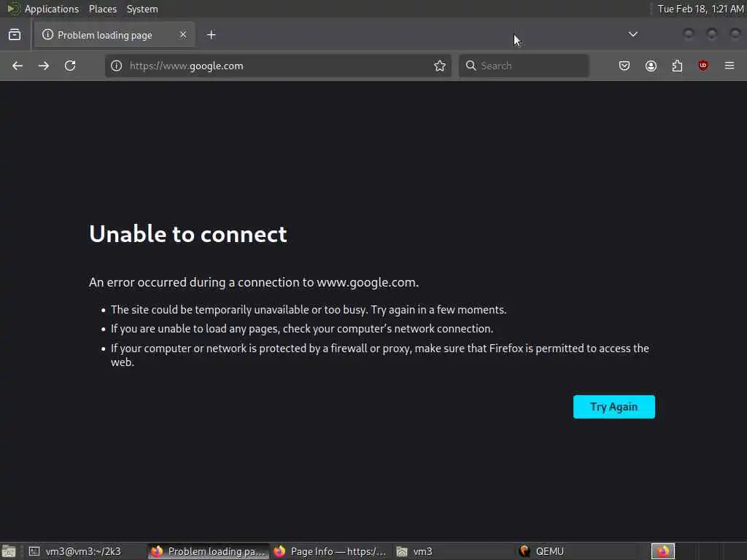Open the System menu
Screen dimensions: 747x560
click(x=142, y=9)
